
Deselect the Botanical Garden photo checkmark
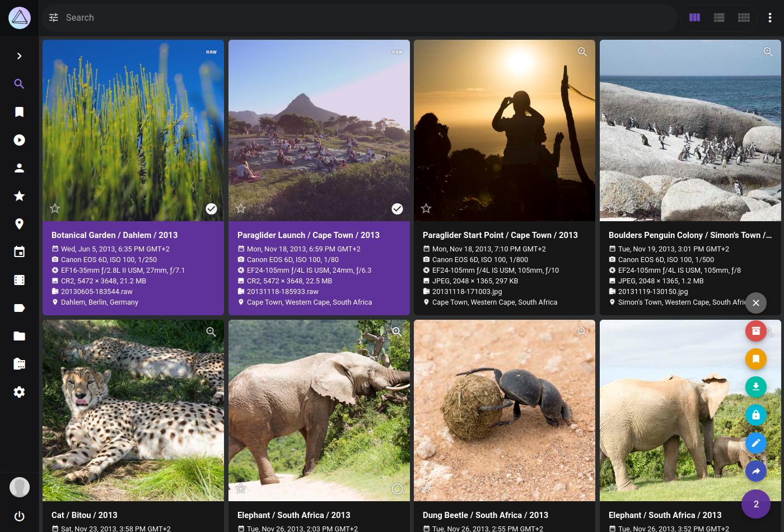[211, 208]
